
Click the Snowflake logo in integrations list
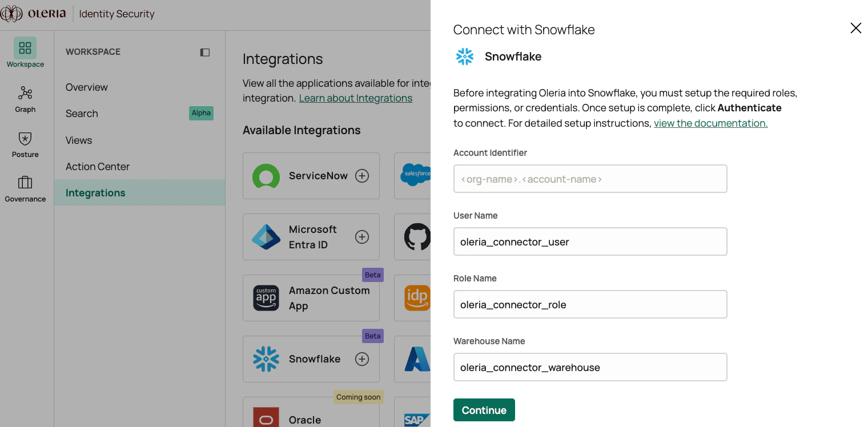click(x=266, y=359)
